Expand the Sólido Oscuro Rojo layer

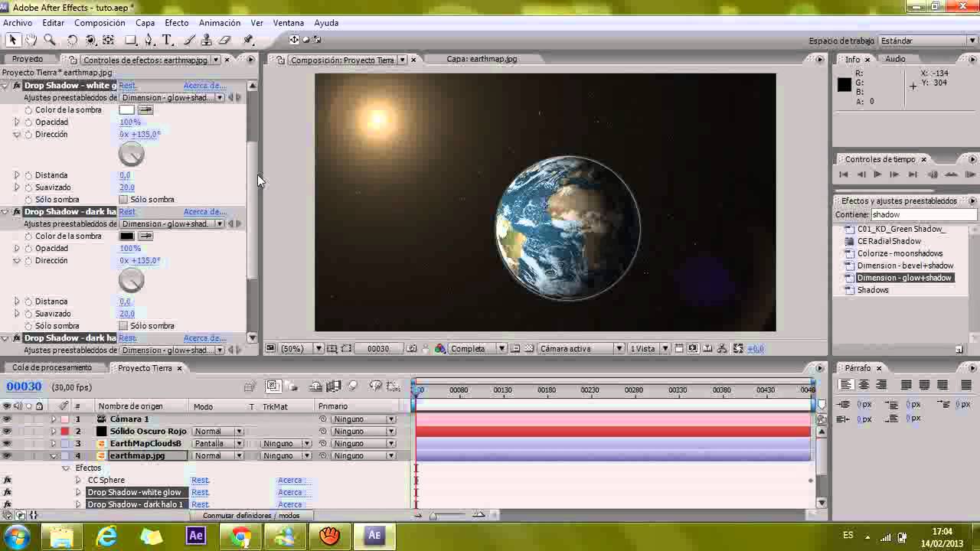coord(54,431)
